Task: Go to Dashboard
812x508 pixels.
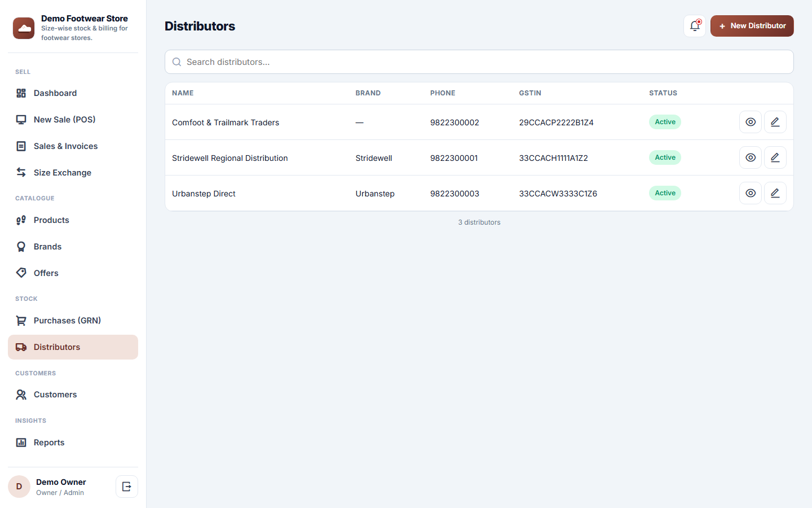Action: (x=73, y=93)
